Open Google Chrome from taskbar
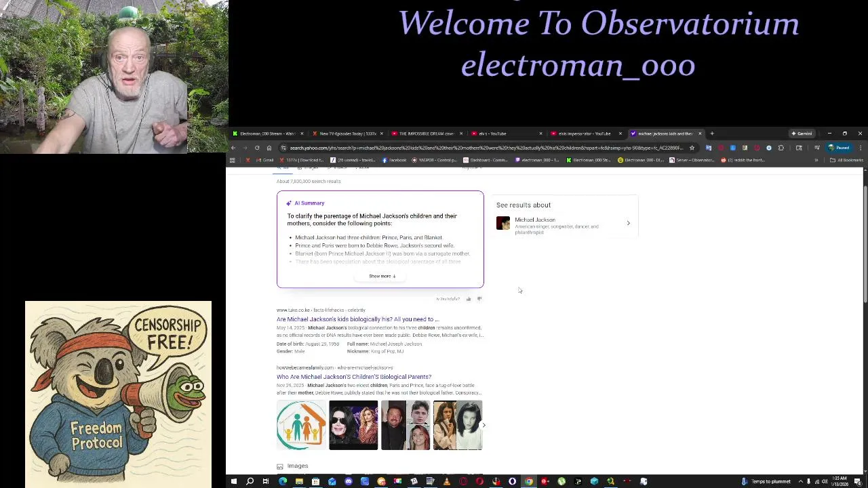868x488 pixels. [x=529, y=482]
